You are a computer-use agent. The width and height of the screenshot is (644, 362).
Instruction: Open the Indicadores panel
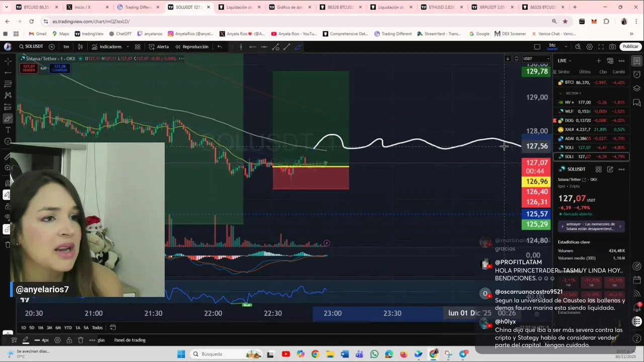(x=107, y=46)
